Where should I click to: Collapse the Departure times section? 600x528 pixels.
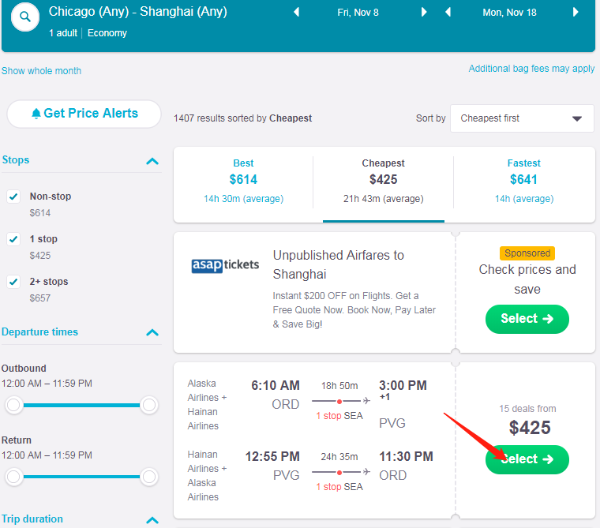152,332
